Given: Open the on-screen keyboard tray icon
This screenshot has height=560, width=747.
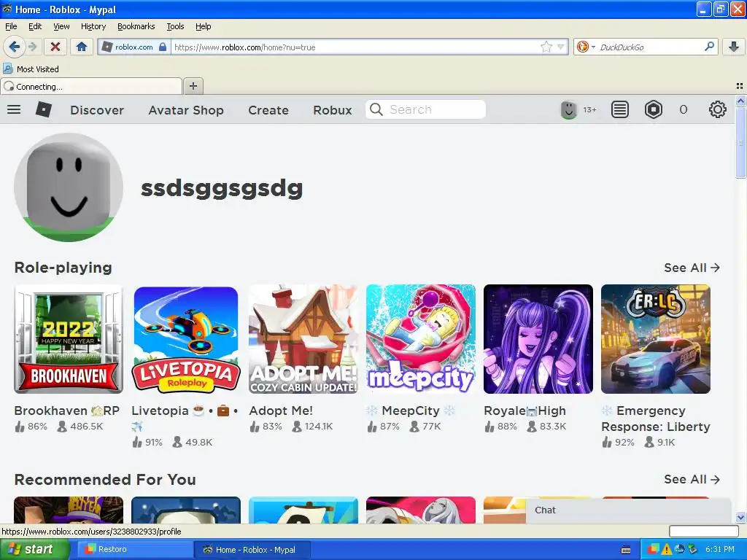Looking at the screenshot, I should 626,550.
